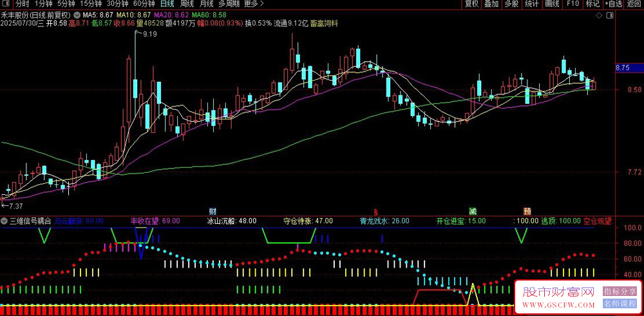Open the 画线 drawing tools
Screen dimensions: 644x316
tap(552, 4)
